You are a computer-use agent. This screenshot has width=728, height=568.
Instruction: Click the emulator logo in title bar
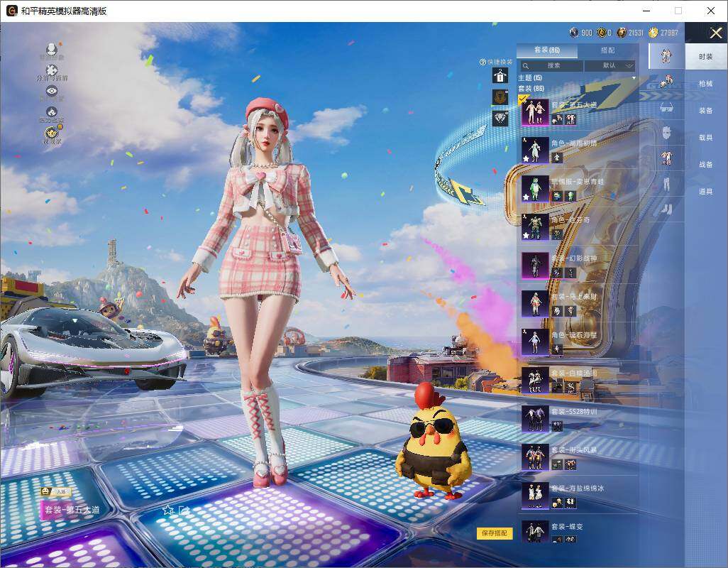[x=11, y=11]
